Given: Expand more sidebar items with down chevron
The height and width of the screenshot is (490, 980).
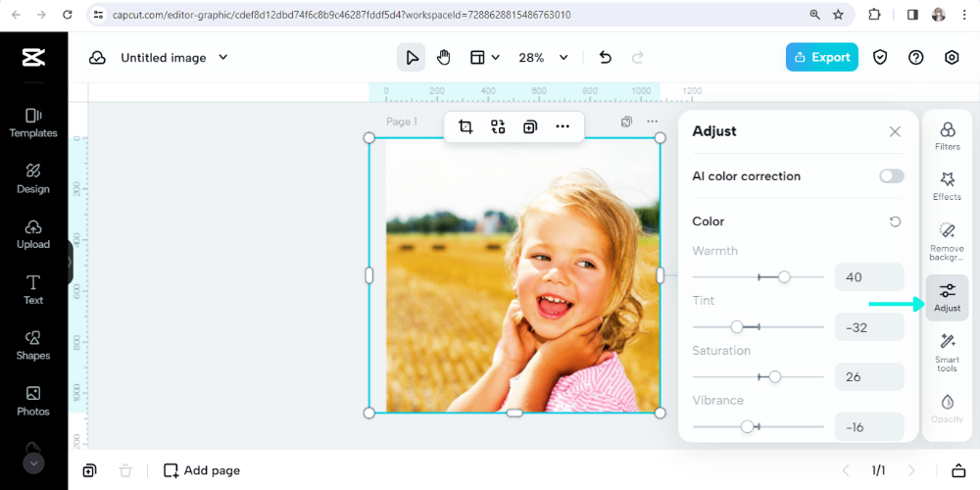Looking at the screenshot, I should (x=33, y=464).
